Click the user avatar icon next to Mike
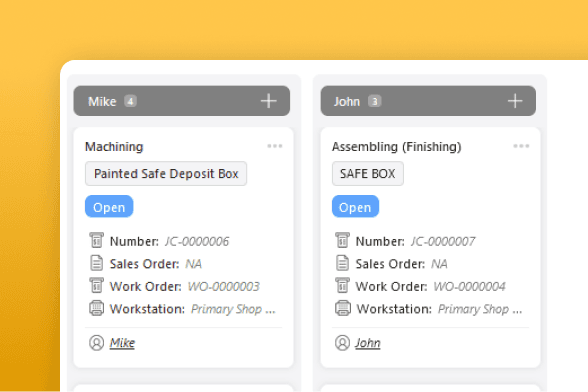The width and height of the screenshot is (588, 392). [96, 343]
